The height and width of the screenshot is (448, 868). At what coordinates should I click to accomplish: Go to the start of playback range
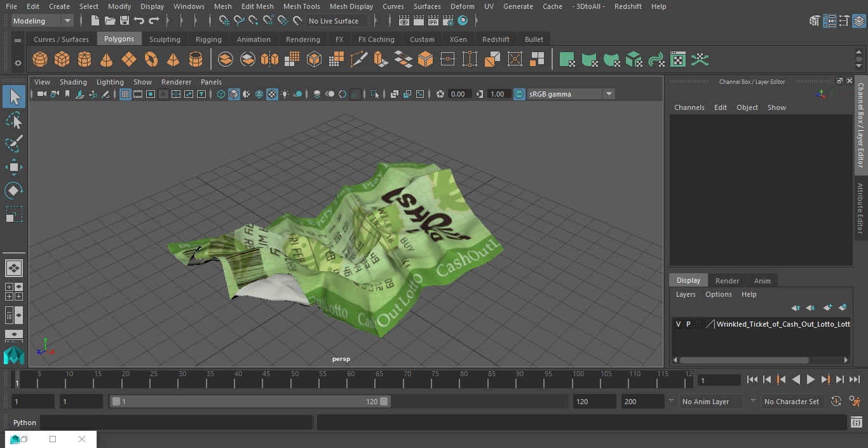pos(752,379)
